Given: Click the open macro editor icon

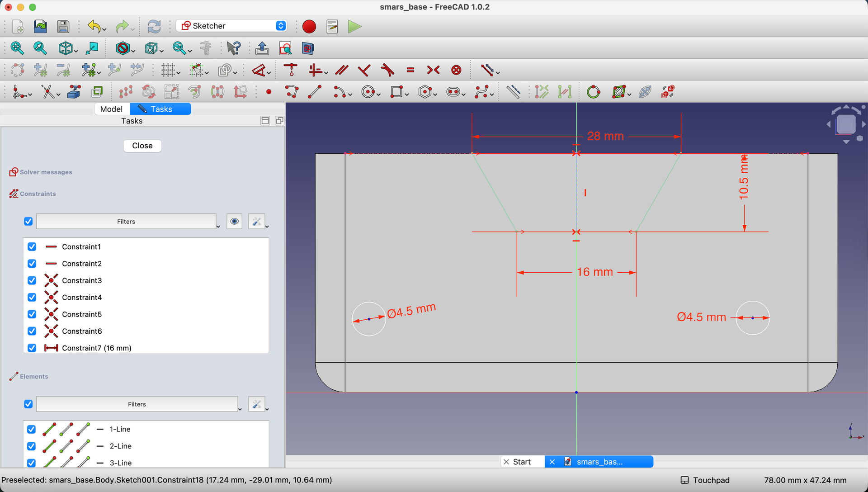Looking at the screenshot, I should [x=332, y=27].
